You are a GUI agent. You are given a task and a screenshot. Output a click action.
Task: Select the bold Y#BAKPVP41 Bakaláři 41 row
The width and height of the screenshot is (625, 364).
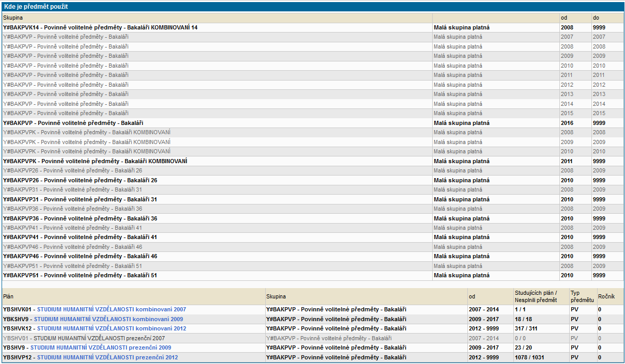(x=80, y=237)
